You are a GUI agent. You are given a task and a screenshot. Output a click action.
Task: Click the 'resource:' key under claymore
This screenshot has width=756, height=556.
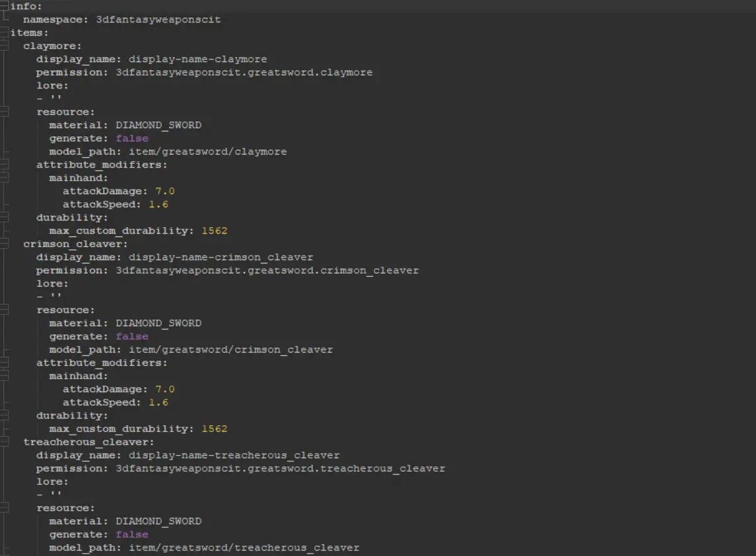click(x=65, y=112)
